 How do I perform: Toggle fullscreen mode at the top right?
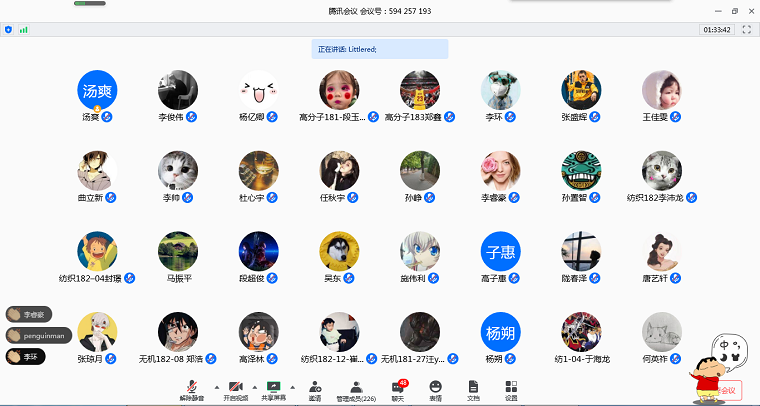pyautogui.click(x=746, y=30)
